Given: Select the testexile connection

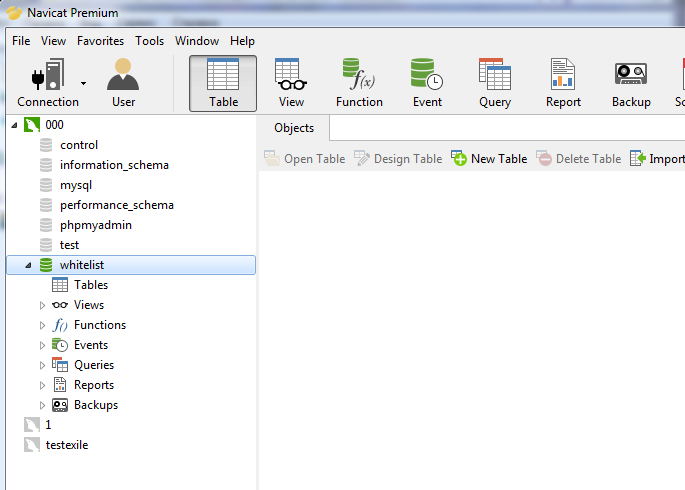Looking at the screenshot, I should click(67, 445).
